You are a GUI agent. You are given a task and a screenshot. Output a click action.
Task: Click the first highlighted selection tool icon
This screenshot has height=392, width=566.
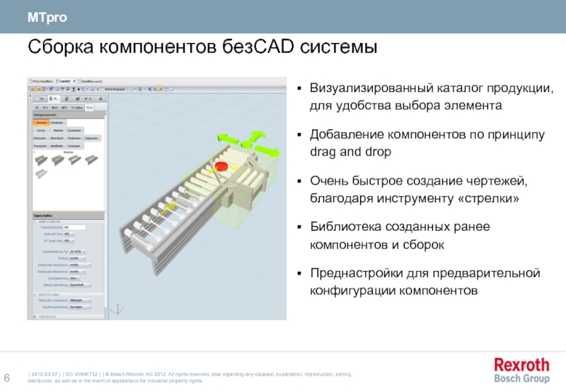pyautogui.click(x=33, y=89)
